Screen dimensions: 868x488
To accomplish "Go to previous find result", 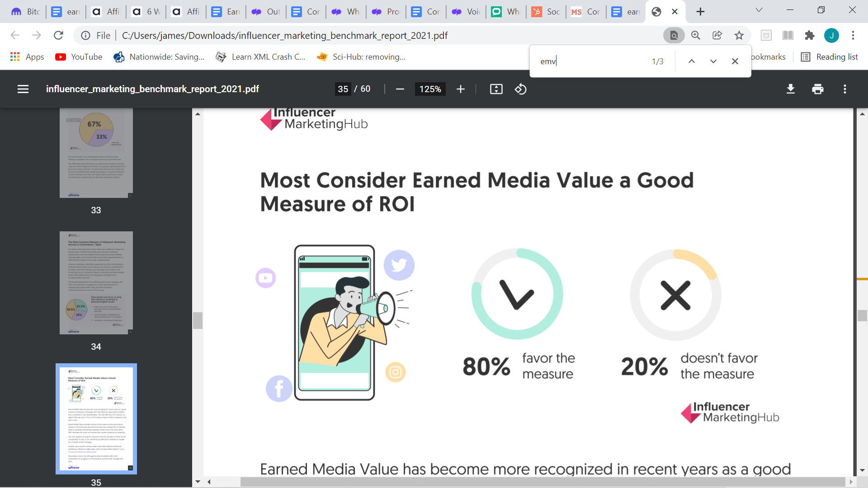I will [691, 61].
